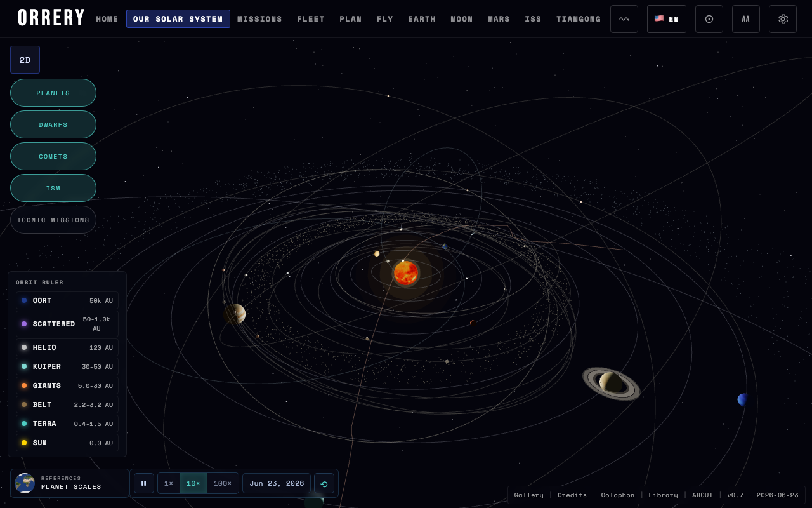The width and height of the screenshot is (812, 508).
Task: Click the Sun in the scene
Action: tap(406, 273)
